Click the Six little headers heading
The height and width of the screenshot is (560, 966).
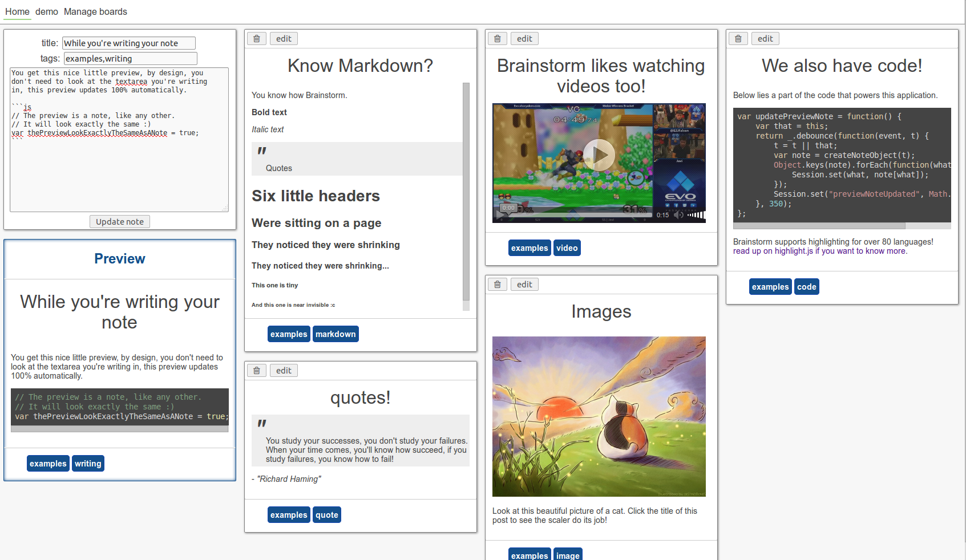click(x=316, y=196)
